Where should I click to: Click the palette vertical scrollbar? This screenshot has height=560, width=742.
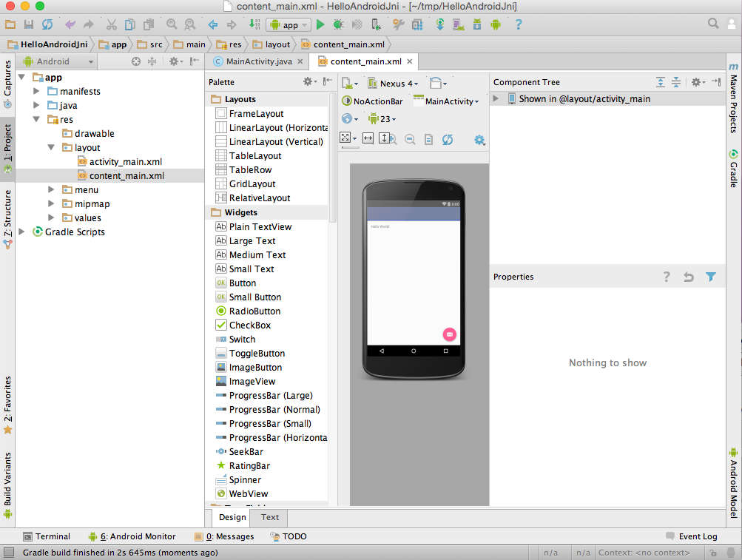coord(333,157)
